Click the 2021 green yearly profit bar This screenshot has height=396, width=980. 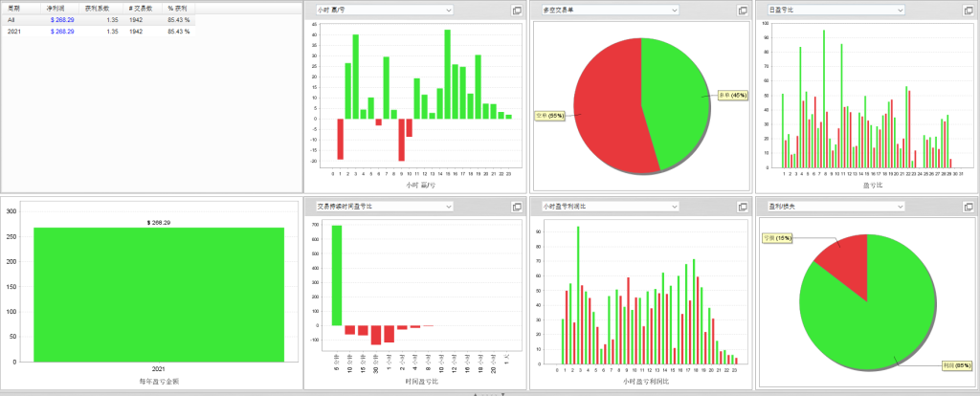tap(159, 295)
